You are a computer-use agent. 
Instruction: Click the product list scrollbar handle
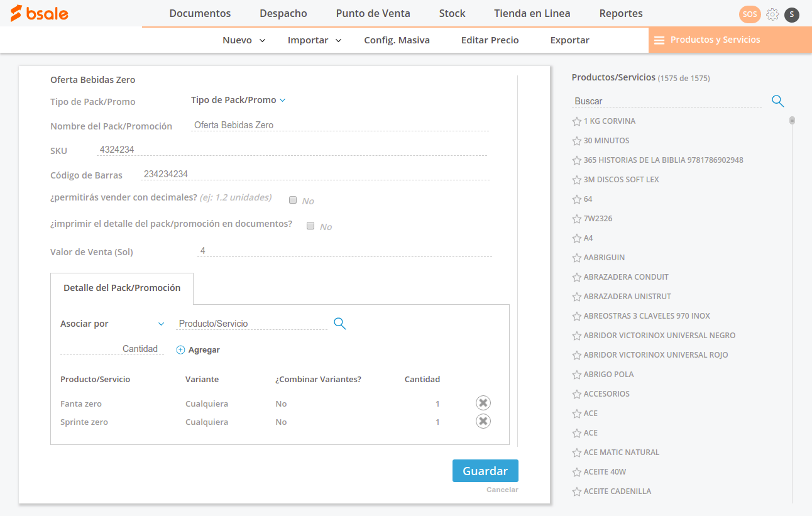click(792, 120)
